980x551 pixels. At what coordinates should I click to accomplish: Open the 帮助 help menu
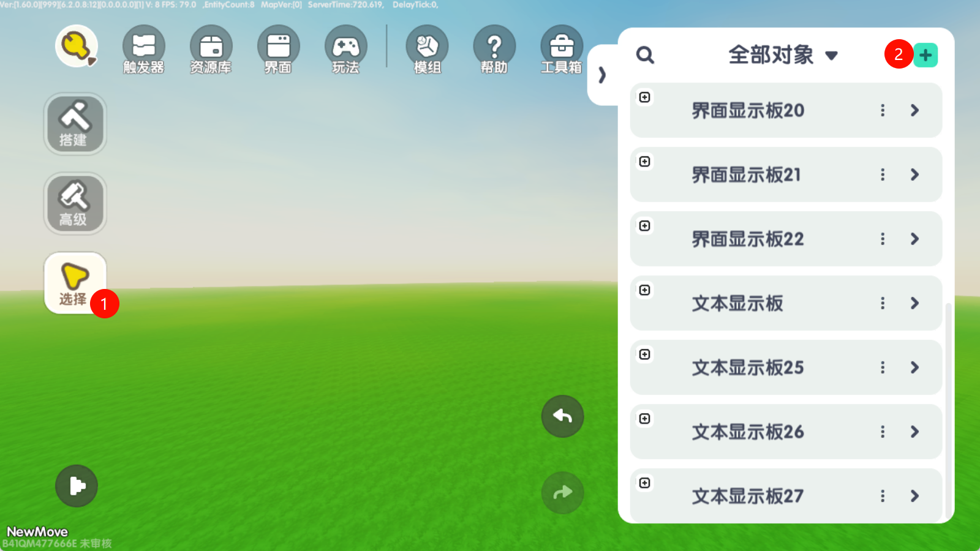[494, 49]
